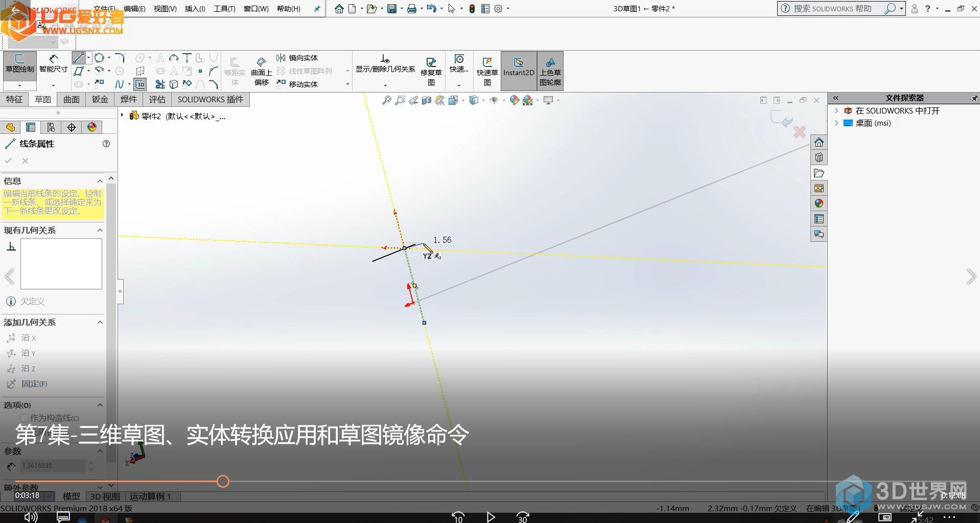
Task: Toggle Instant2D mode
Action: tap(519, 71)
